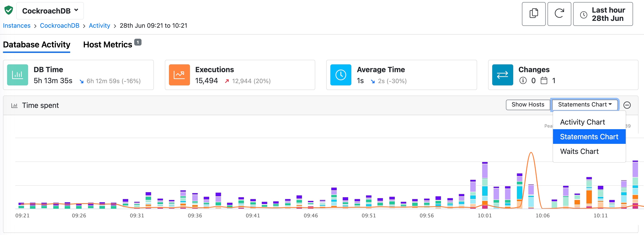644x235 pixels.
Task: Click the Executions value 15,494
Action: [x=206, y=81]
